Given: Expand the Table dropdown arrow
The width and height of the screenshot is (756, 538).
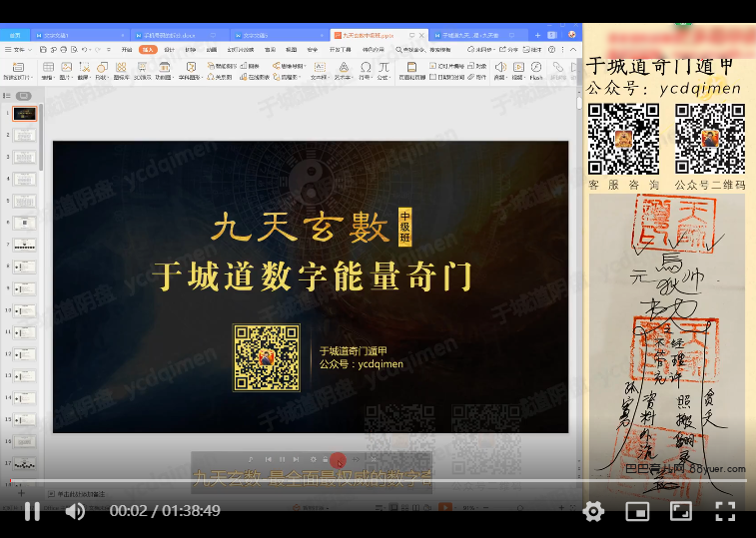Looking at the screenshot, I should click(53, 77).
